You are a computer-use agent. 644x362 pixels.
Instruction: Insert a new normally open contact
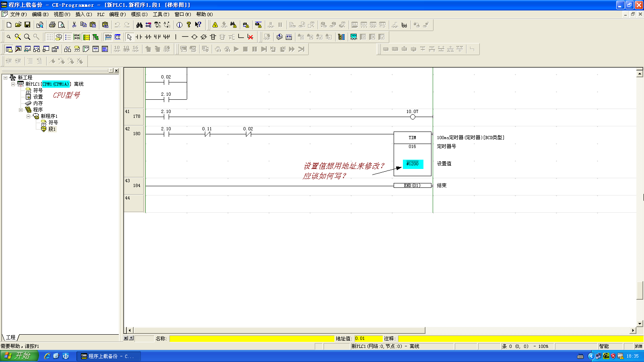click(139, 37)
